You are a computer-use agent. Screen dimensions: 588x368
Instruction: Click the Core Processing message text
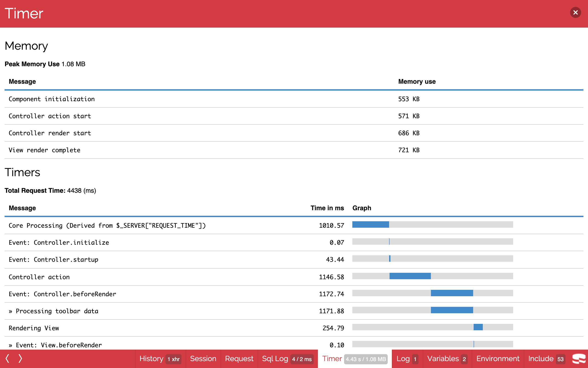click(x=107, y=226)
